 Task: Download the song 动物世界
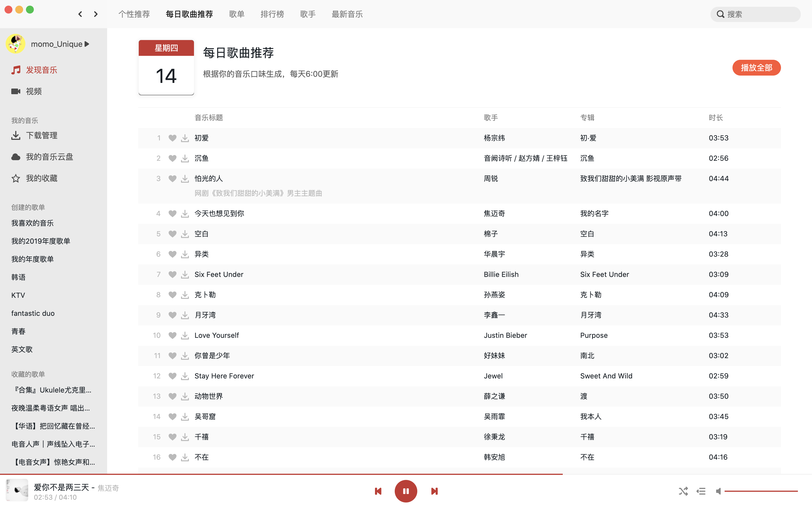point(185,396)
